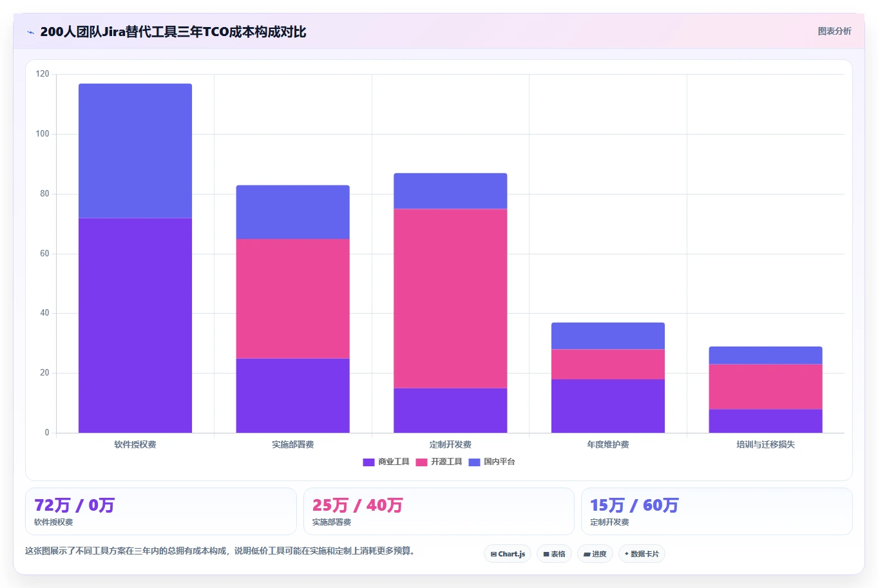Click the 实施部署费 x-axis label
Viewport: 878px width, 588px height.
coord(292,444)
